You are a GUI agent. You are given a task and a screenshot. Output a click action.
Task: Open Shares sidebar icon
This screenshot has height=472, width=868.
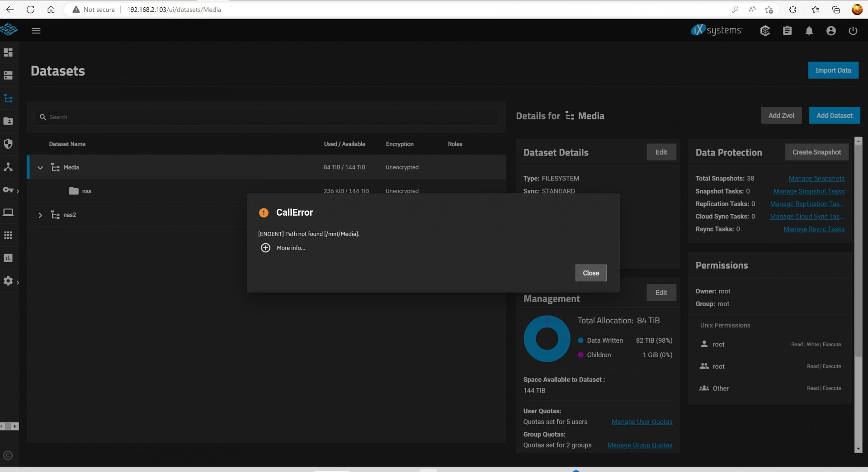tap(8, 121)
